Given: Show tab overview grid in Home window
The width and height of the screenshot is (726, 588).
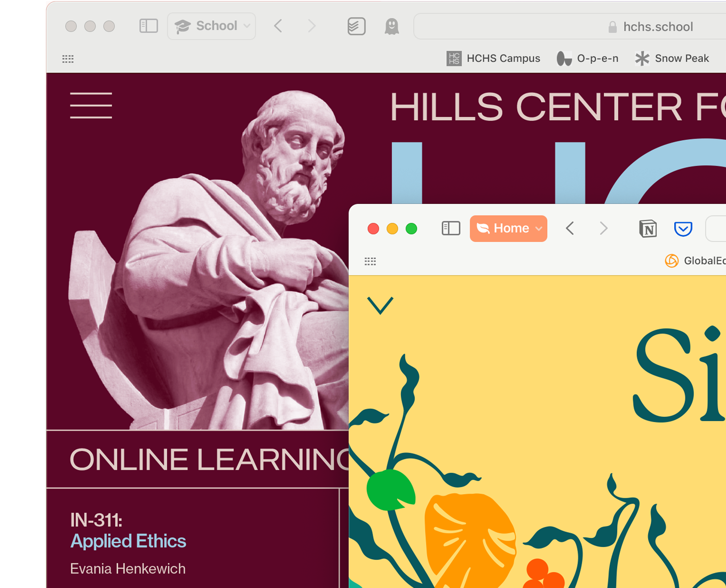Looking at the screenshot, I should pos(370,261).
